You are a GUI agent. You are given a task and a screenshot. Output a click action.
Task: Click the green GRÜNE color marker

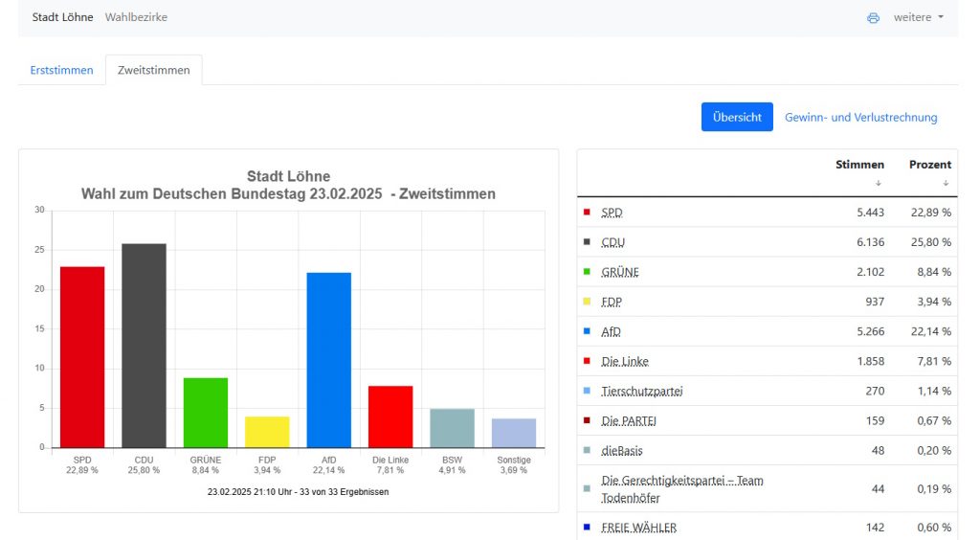point(587,271)
